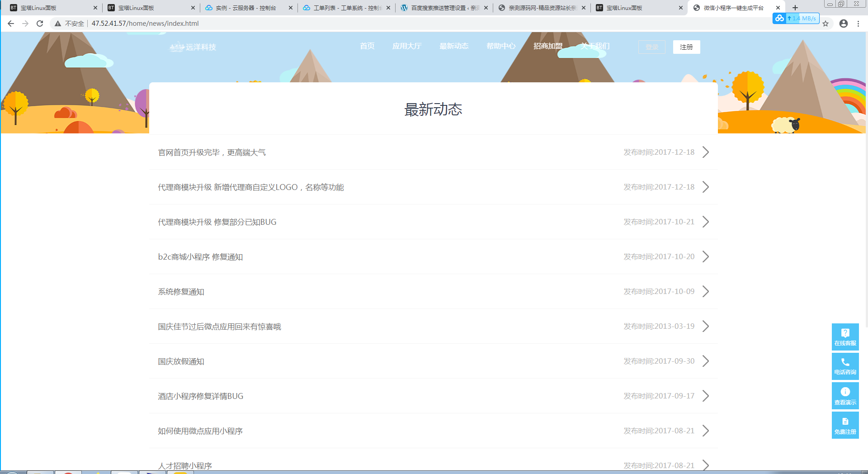Click the 最新动态 page heading
The height and width of the screenshot is (474, 868).
pos(433,109)
